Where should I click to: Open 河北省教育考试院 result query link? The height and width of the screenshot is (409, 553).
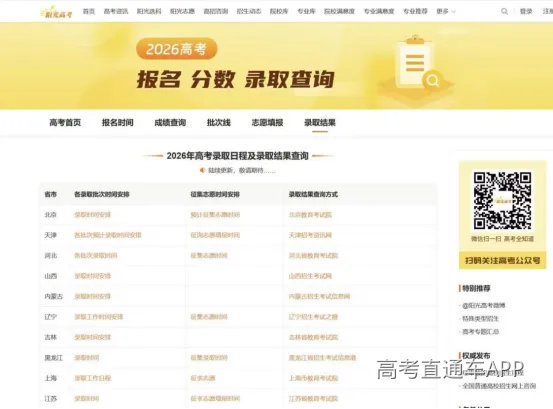[313, 256]
